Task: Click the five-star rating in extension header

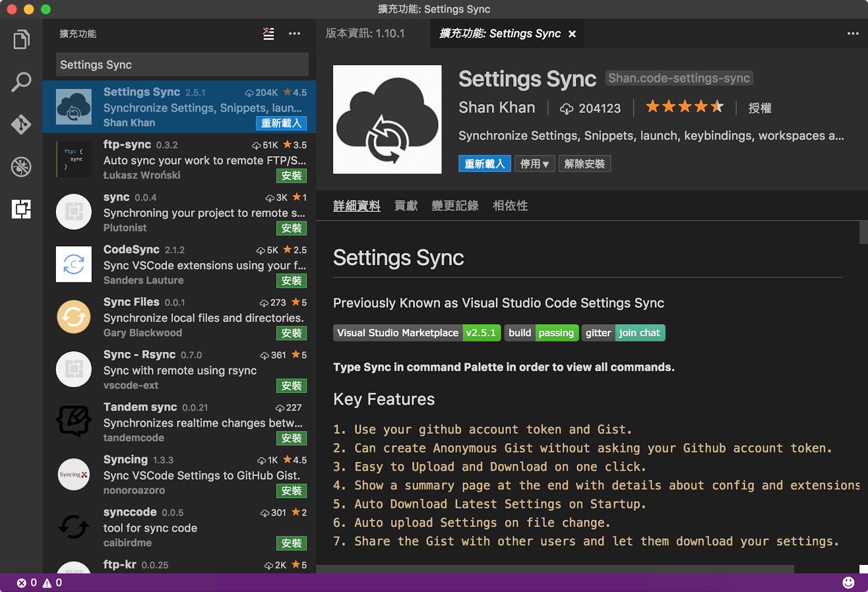Action: click(685, 107)
